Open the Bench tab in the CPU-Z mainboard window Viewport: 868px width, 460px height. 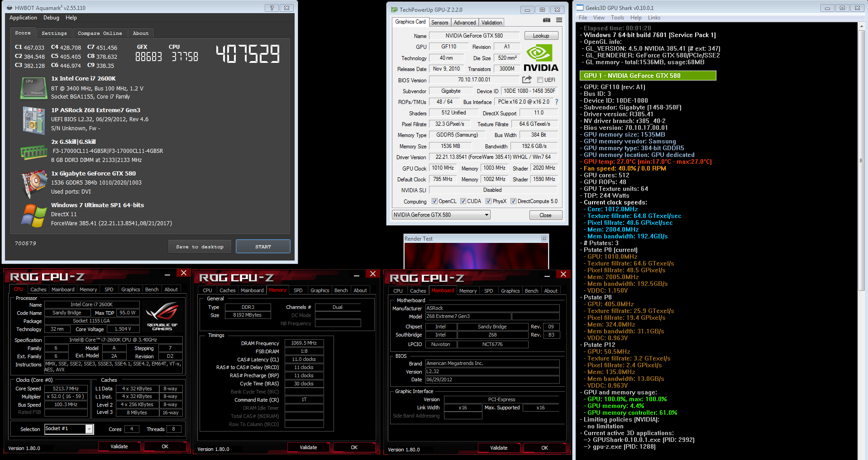[x=531, y=291]
